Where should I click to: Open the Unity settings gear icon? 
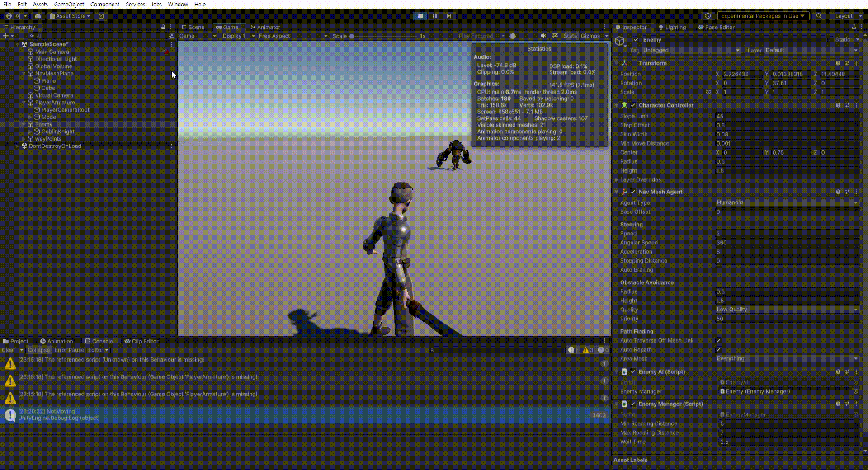point(101,16)
